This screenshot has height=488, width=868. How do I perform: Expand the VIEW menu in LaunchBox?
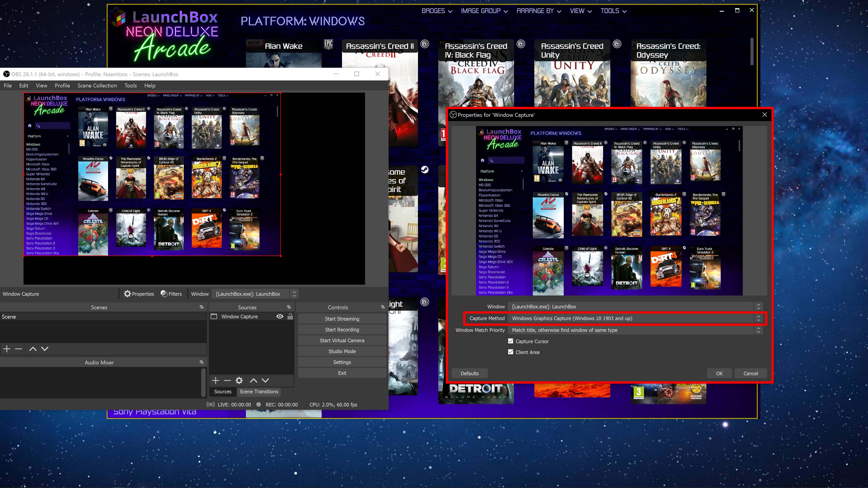tap(580, 11)
